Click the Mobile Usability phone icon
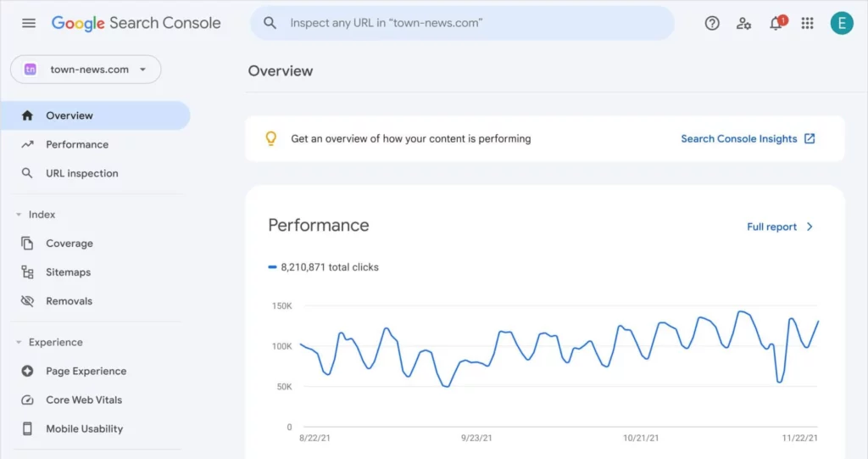Image resolution: width=868 pixels, height=459 pixels. coord(27,428)
